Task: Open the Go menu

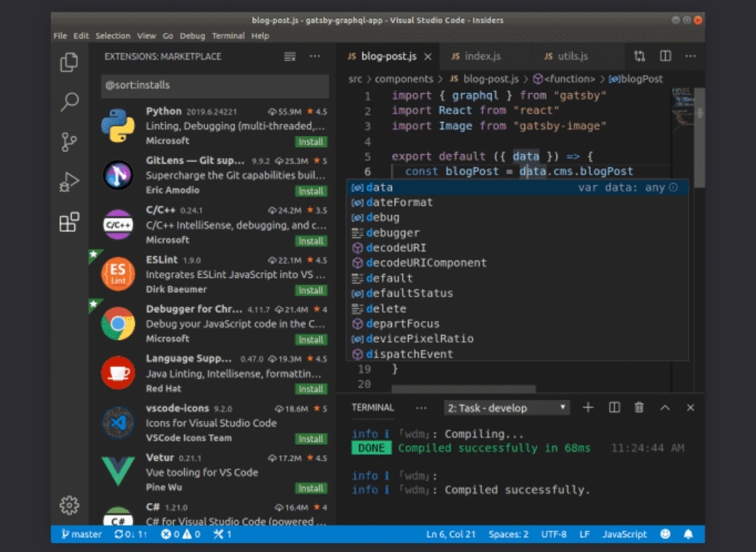Action: click(168, 36)
